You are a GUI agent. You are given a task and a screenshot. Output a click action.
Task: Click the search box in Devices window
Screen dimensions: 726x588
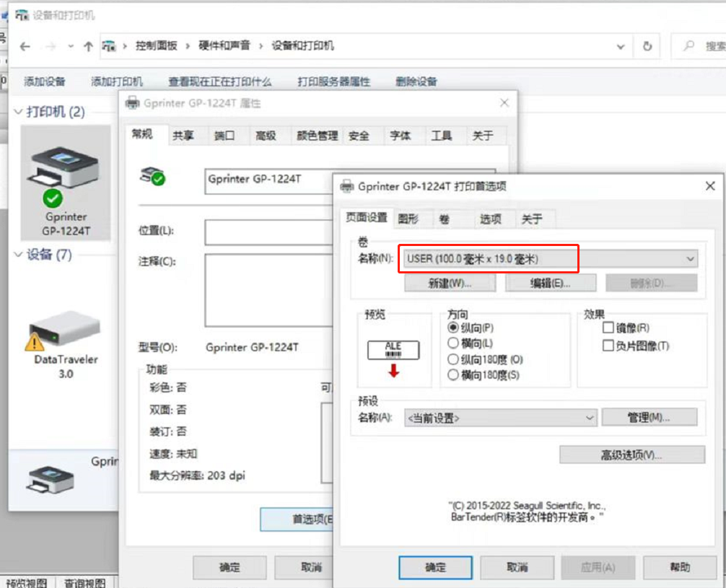coord(699,46)
